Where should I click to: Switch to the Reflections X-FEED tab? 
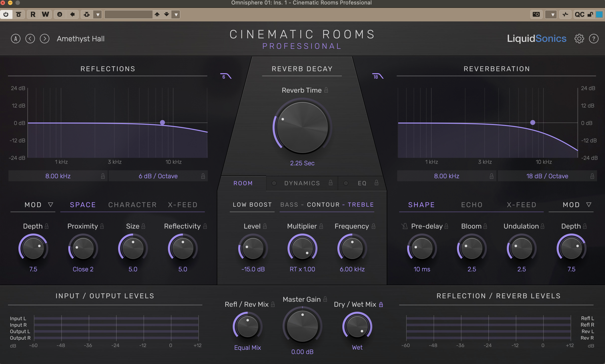[x=183, y=205]
